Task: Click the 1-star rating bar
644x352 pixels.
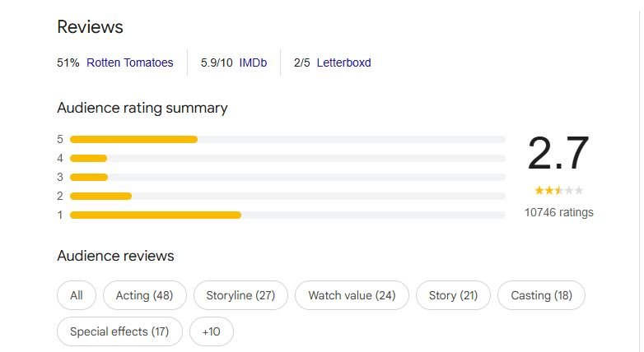Action: tap(287, 215)
